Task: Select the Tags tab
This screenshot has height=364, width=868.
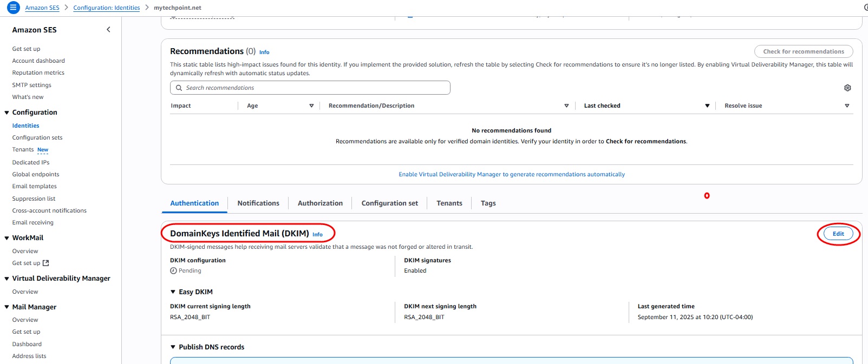Action: [488, 203]
